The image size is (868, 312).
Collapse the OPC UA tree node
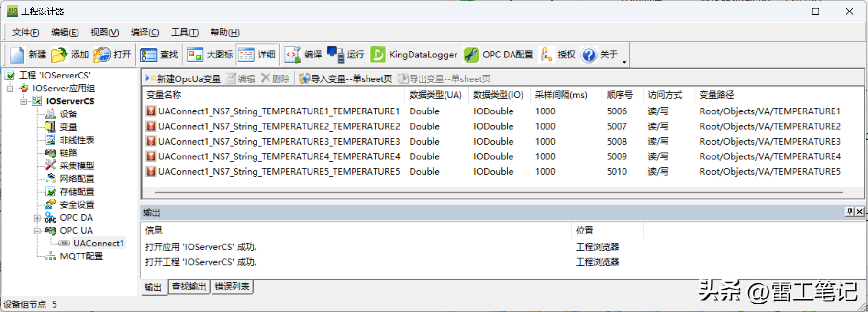37,231
